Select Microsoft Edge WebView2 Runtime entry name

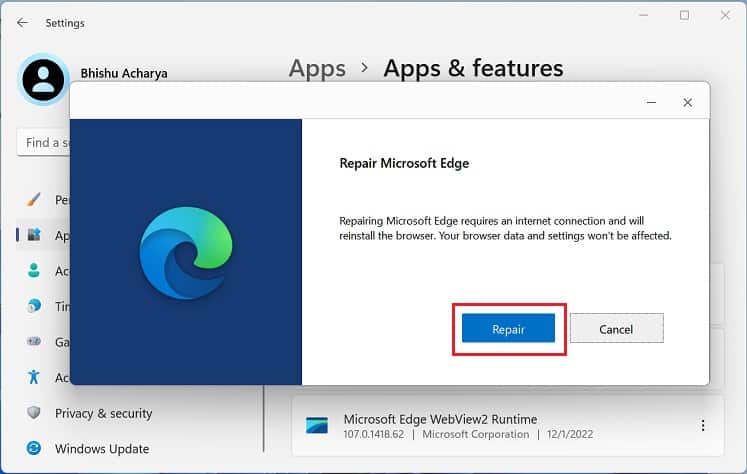coord(440,419)
